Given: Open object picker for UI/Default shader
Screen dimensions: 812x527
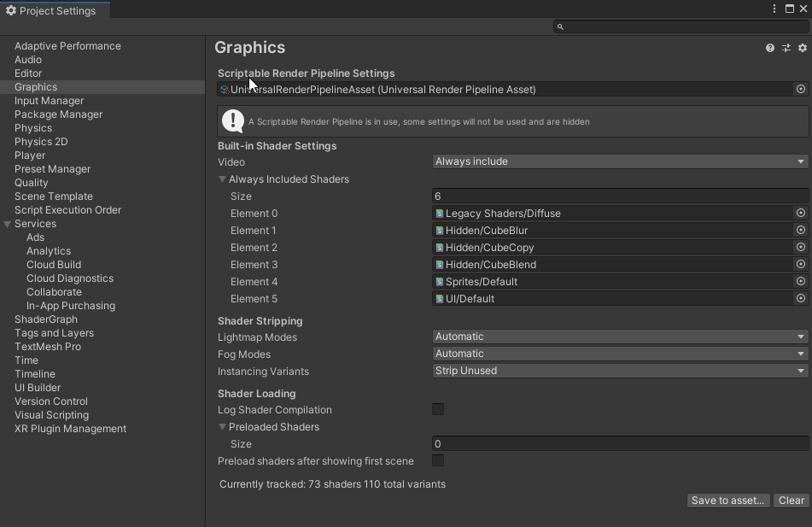Looking at the screenshot, I should (x=800, y=298).
